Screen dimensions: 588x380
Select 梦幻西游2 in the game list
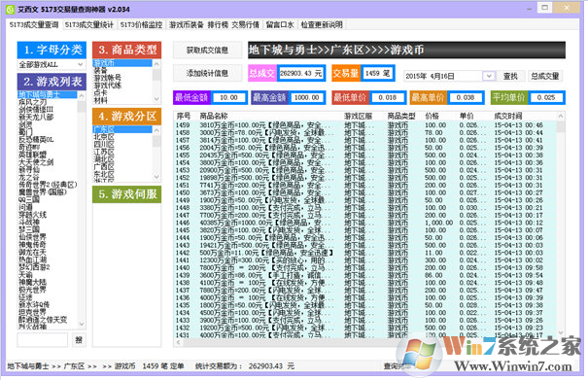(x=48, y=267)
